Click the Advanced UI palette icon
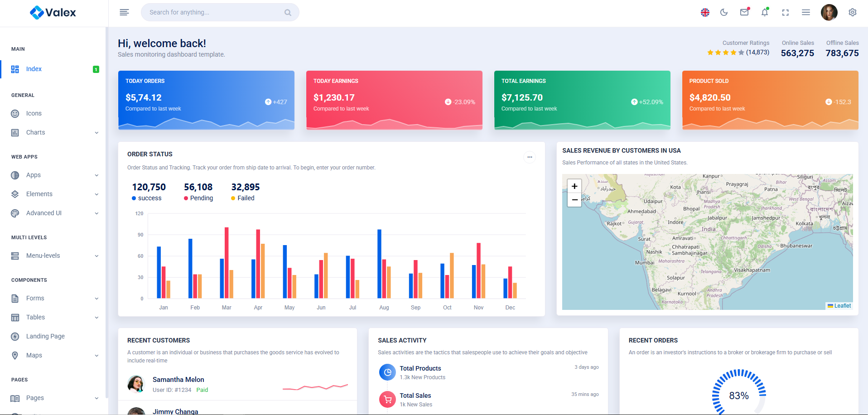868x415 pixels. point(15,213)
